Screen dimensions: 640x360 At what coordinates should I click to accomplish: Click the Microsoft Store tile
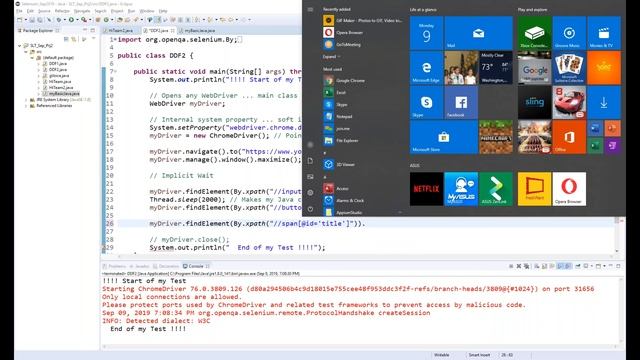pos(444,137)
